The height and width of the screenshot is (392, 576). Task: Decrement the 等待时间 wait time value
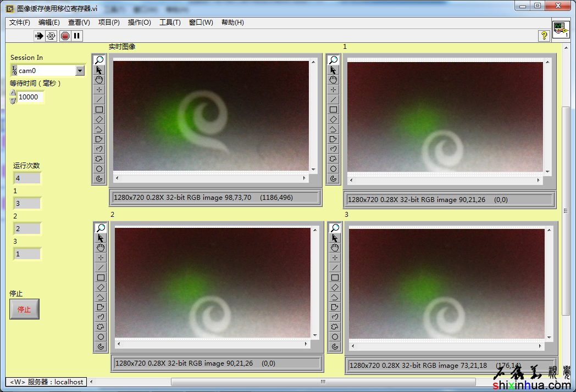(x=13, y=100)
